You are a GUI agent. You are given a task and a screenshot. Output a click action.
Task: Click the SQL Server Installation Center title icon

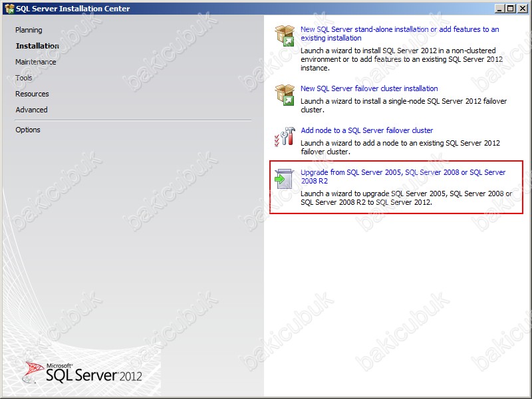[9, 8]
